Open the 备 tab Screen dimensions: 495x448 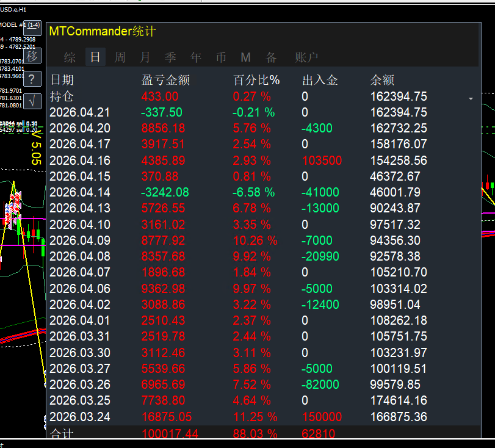270,57
